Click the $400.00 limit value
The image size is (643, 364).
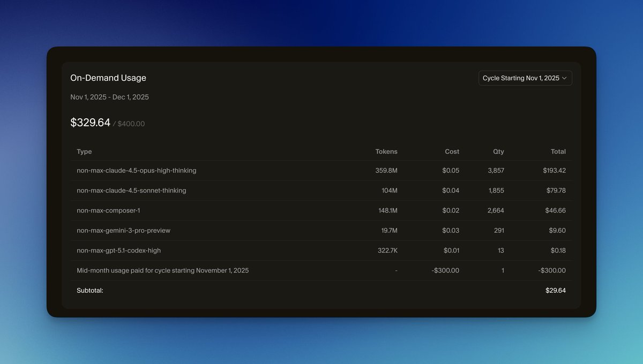click(x=131, y=124)
